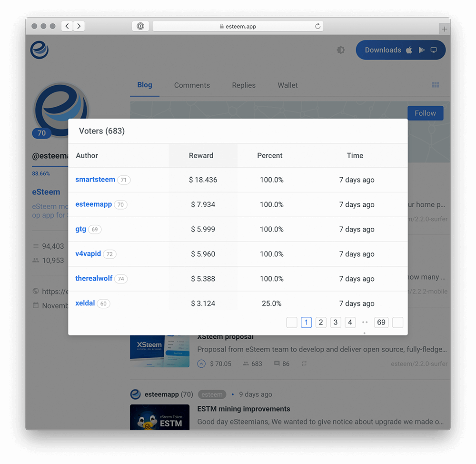Click the grid layout view icon

click(436, 85)
